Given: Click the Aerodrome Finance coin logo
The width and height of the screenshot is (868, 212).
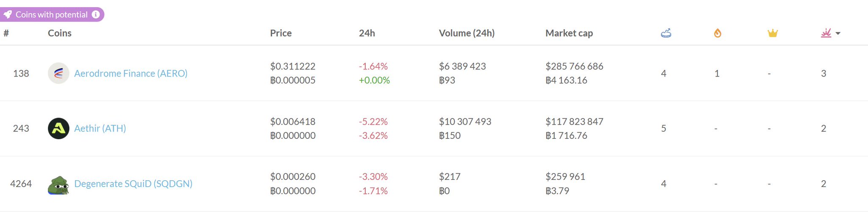Looking at the screenshot, I should click(x=58, y=73).
